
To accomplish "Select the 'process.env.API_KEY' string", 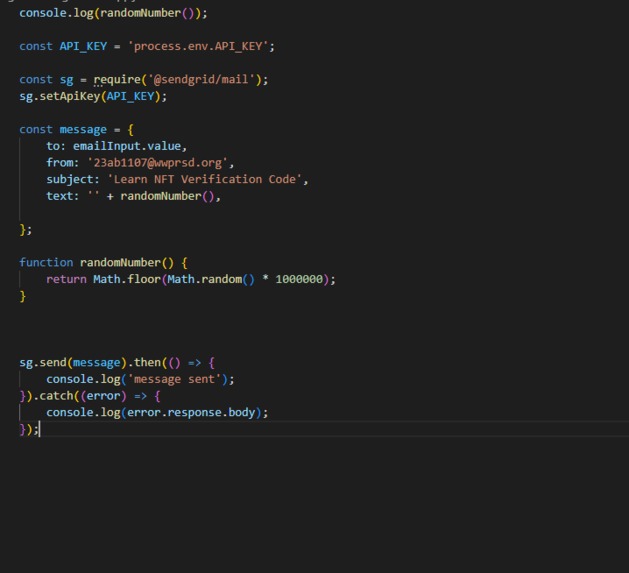I will coord(198,46).
